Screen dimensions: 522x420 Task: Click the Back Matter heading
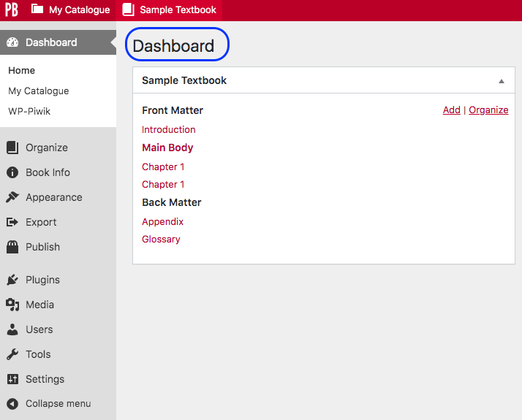coord(172,202)
